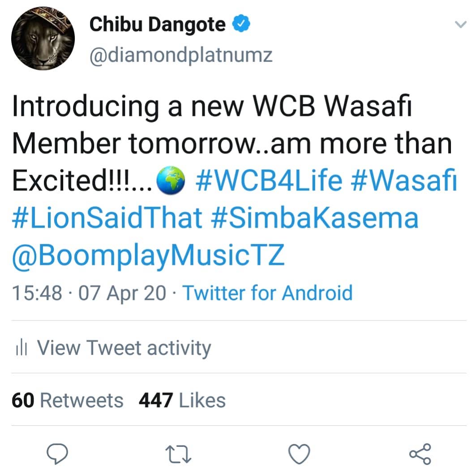View the 447 Likes list
The width and height of the screenshot is (476, 476).
[182, 400]
